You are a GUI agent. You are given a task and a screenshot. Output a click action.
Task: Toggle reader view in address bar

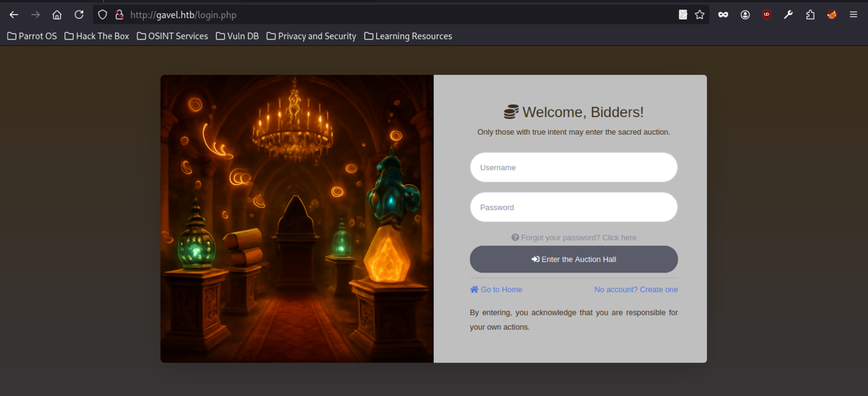[x=683, y=14]
